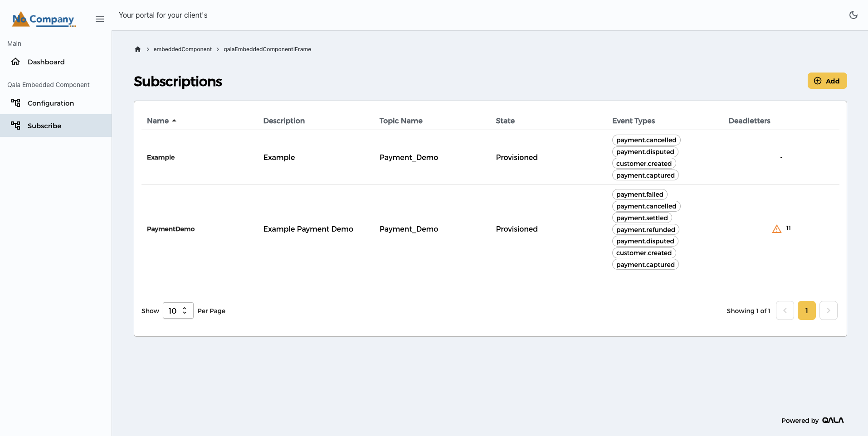Click payment.cancelled tag in PaymentDemo row
This screenshot has width=868, height=436.
coord(646,206)
